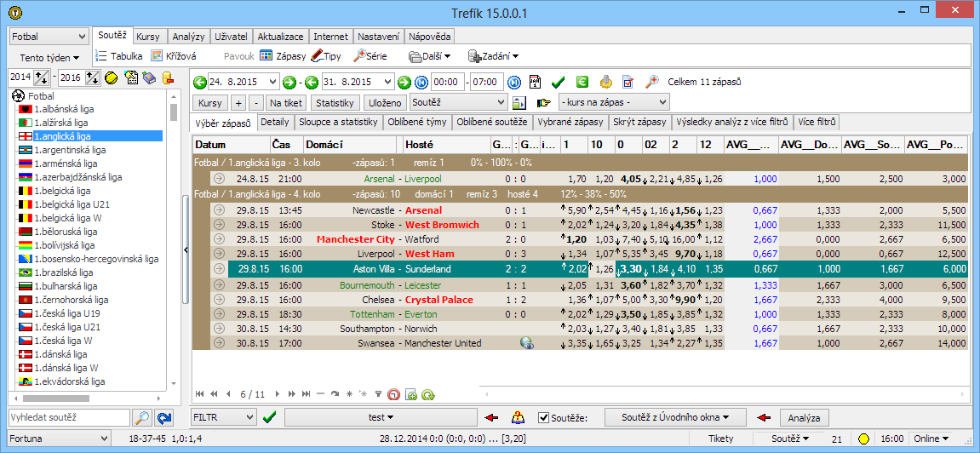The height and width of the screenshot is (453, 980).
Task: Click the Analýza button
Action: point(805,417)
